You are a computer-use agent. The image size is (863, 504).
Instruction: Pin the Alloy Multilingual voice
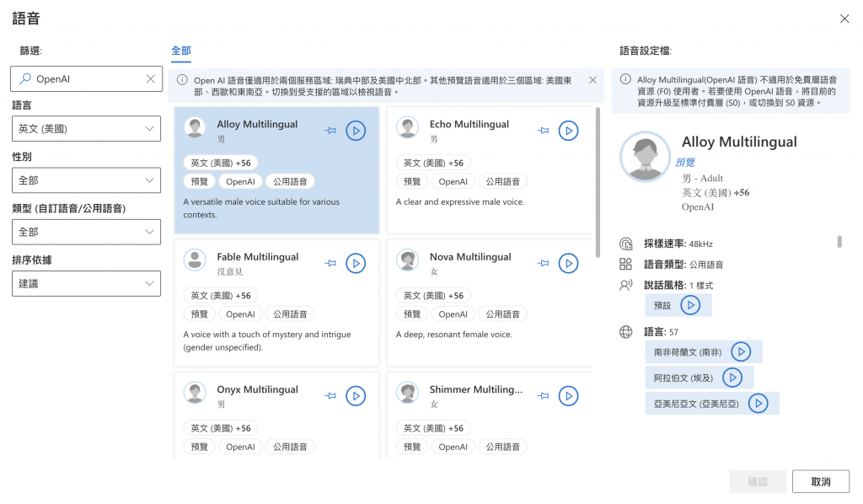point(330,131)
